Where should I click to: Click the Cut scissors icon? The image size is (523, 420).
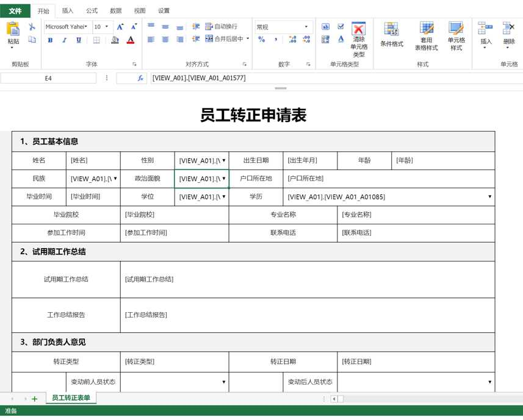(x=32, y=27)
